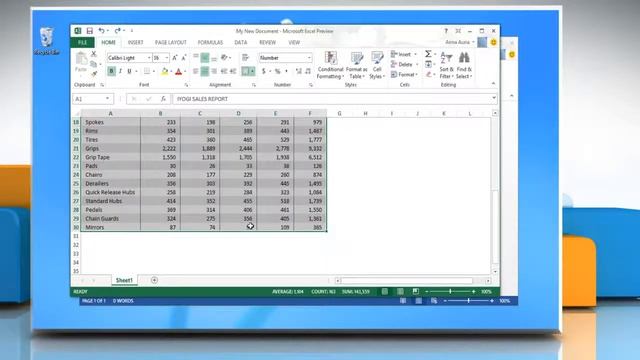This screenshot has width=640, height=360.
Task: Click the Delete cells button
Action: [x=404, y=64]
